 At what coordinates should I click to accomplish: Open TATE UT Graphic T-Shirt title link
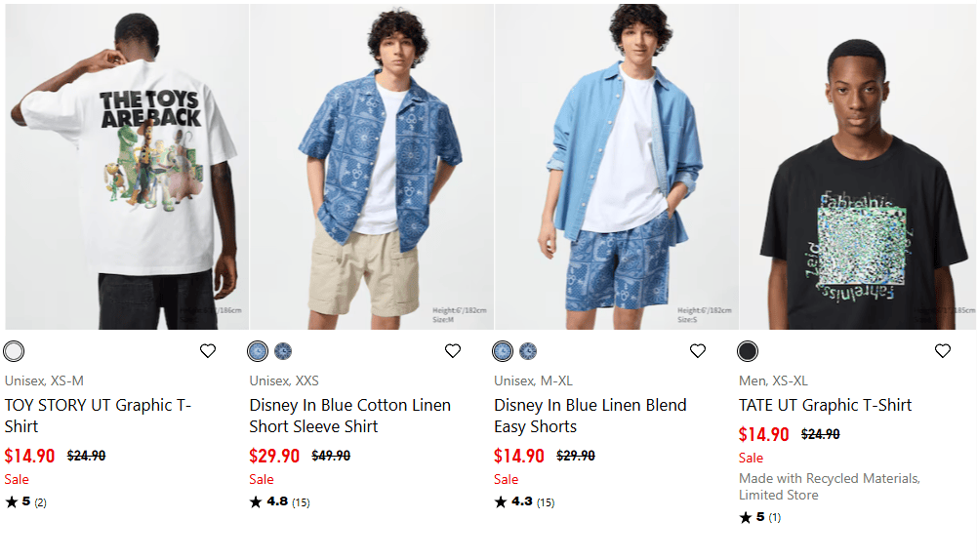(x=825, y=405)
